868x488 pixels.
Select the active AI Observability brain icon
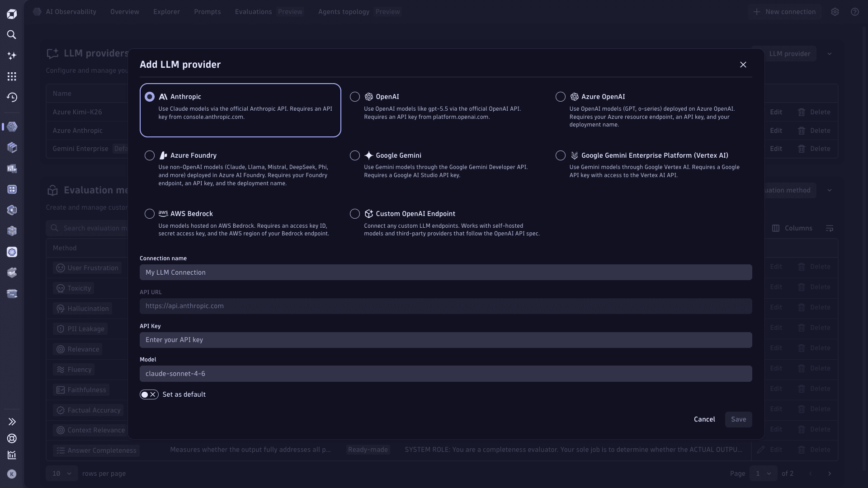pos(12,127)
